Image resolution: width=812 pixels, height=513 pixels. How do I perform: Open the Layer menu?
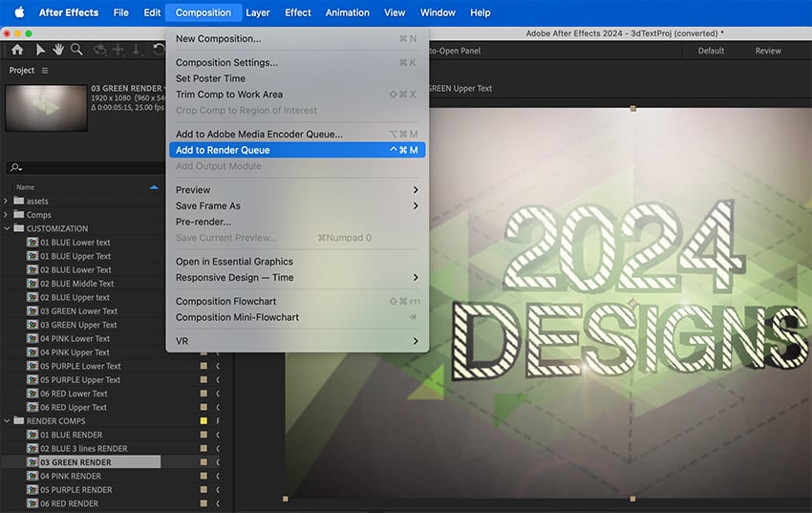257,12
